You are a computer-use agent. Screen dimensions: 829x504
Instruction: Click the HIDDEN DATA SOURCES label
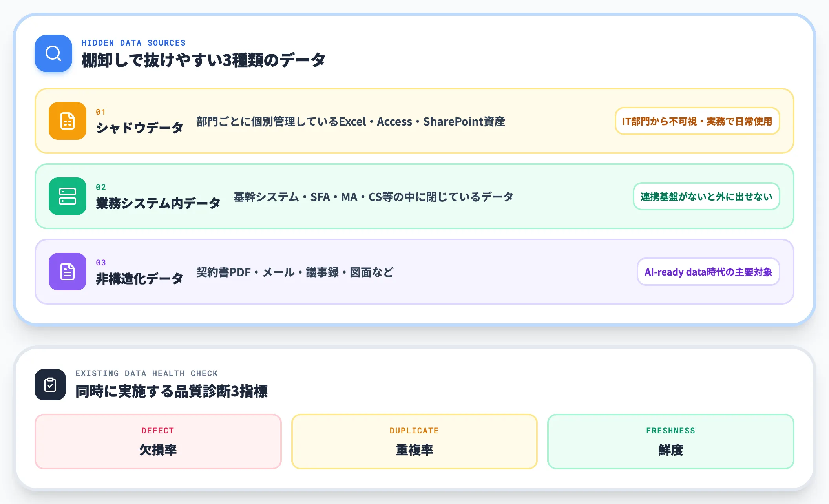click(x=133, y=43)
